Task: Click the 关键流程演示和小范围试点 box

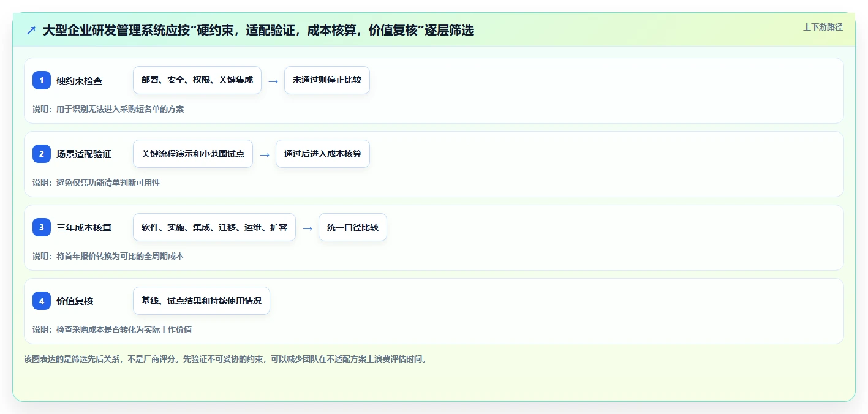Action: (193, 154)
